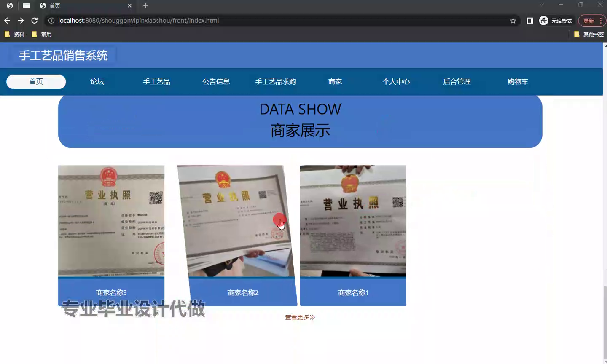Click the 查看更多 link
This screenshot has height=364, width=607.
tap(300, 317)
